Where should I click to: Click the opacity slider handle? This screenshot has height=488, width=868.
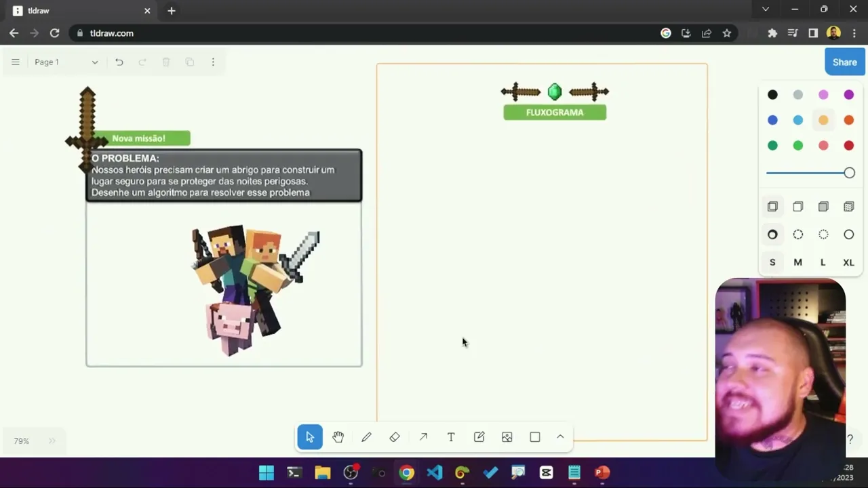[x=849, y=173]
